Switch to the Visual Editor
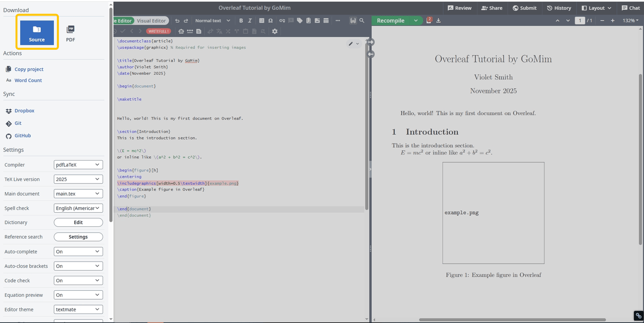This screenshot has width=644, height=323. pyautogui.click(x=151, y=21)
